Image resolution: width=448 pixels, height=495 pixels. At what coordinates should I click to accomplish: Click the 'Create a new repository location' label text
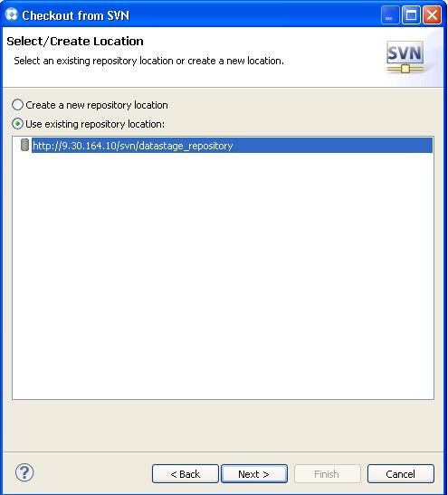(x=97, y=105)
